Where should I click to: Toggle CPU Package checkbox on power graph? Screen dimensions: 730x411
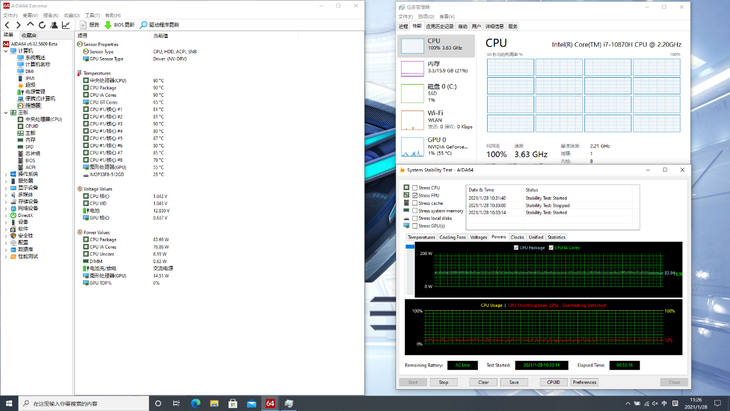pyautogui.click(x=516, y=248)
